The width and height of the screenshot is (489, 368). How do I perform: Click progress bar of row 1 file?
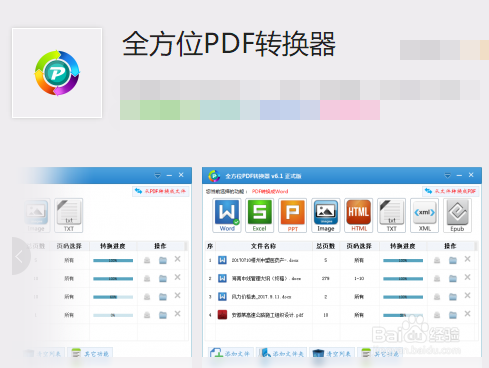pyautogui.click(x=403, y=260)
